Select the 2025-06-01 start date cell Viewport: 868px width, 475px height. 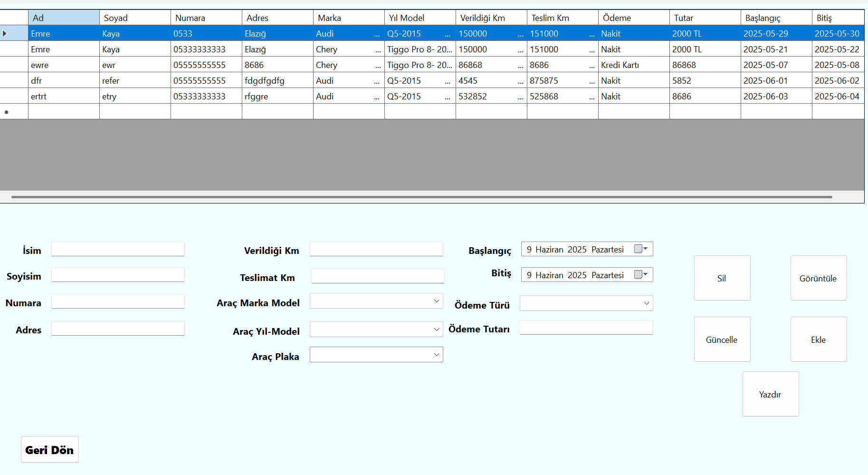click(x=777, y=80)
